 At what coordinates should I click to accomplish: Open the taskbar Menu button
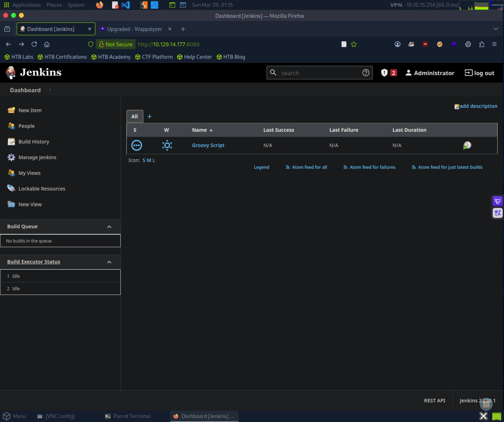click(15, 416)
